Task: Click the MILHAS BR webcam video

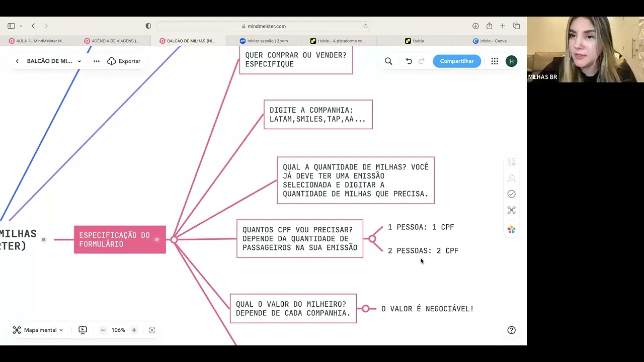Action: point(585,49)
